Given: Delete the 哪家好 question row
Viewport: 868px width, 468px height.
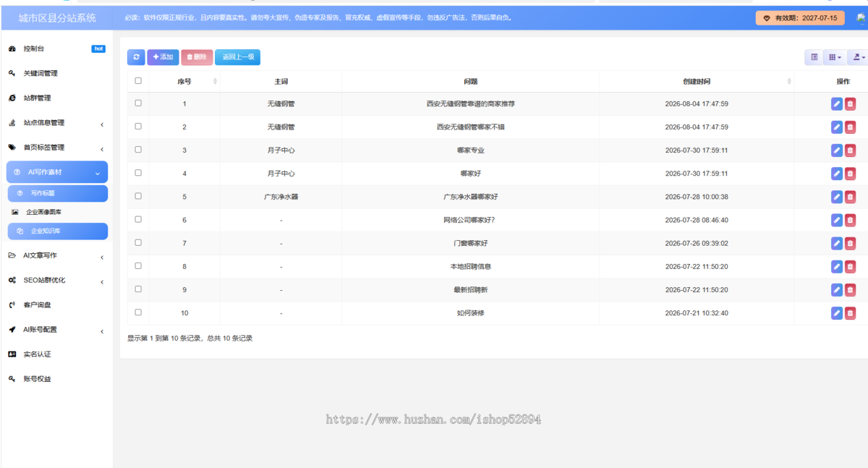Looking at the screenshot, I should tap(850, 174).
